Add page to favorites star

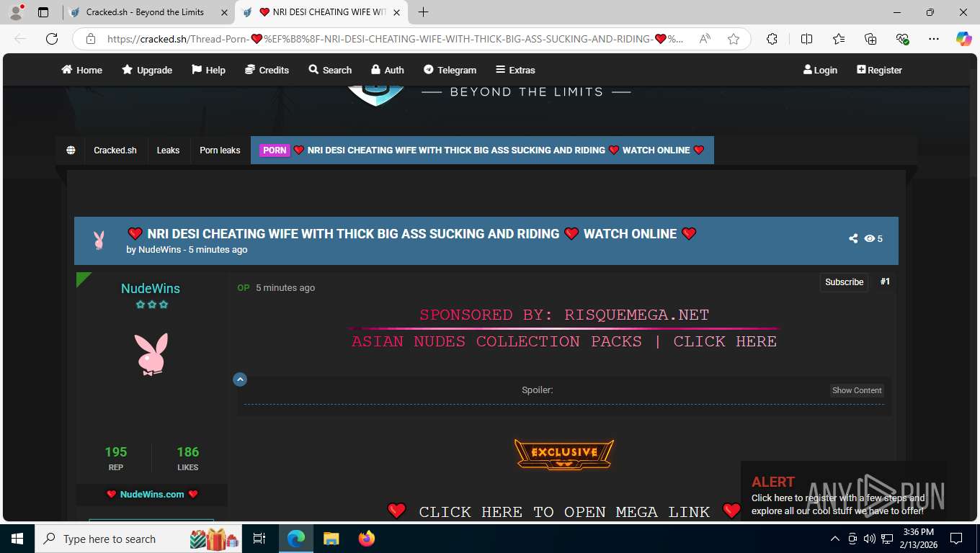pyautogui.click(x=734, y=39)
